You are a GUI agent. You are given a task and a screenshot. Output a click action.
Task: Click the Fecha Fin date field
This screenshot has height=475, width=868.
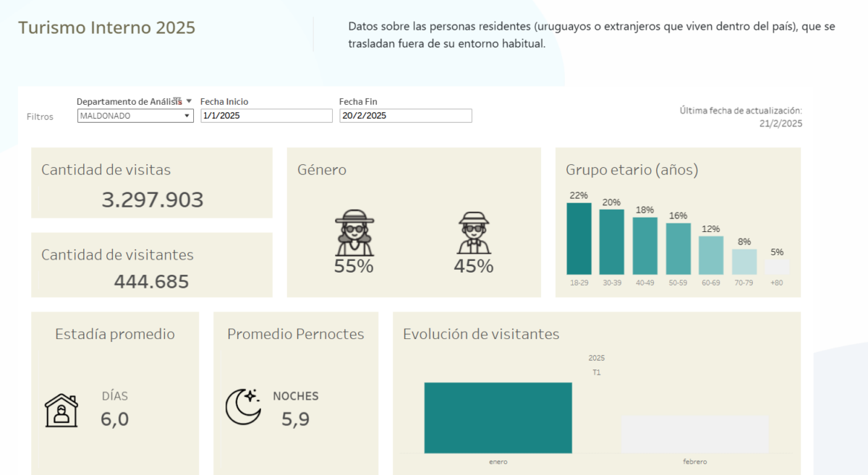click(406, 116)
